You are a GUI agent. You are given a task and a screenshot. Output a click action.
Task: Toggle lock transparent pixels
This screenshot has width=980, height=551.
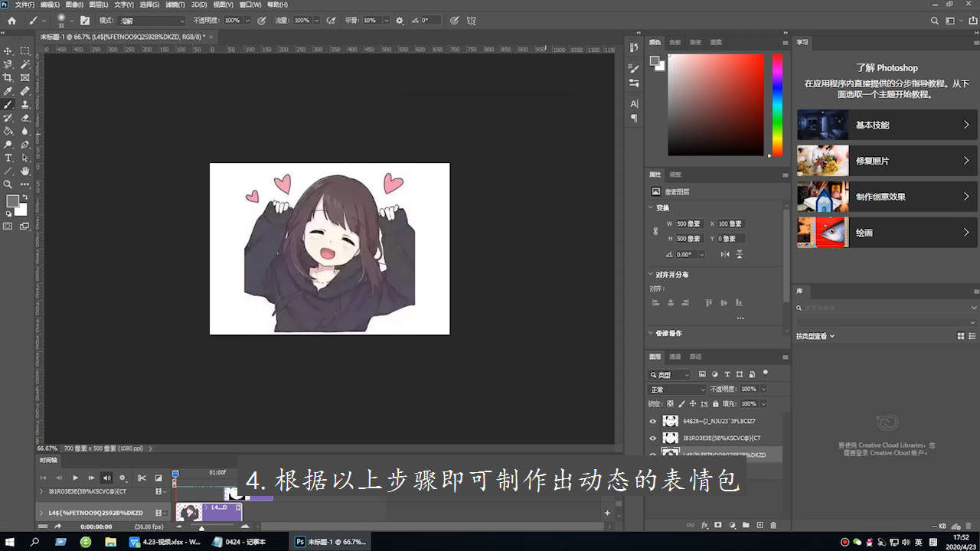[671, 403]
